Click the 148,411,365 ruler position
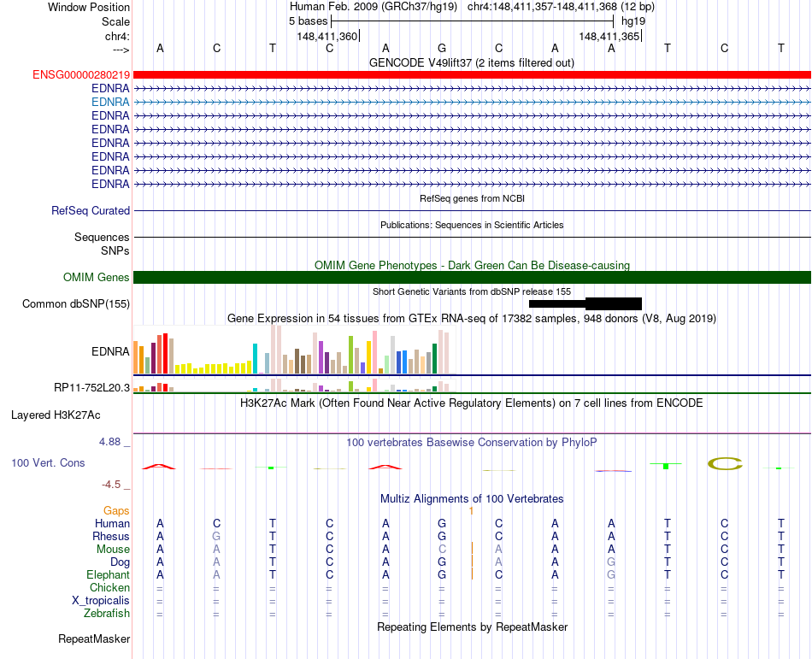 tap(609, 36)
